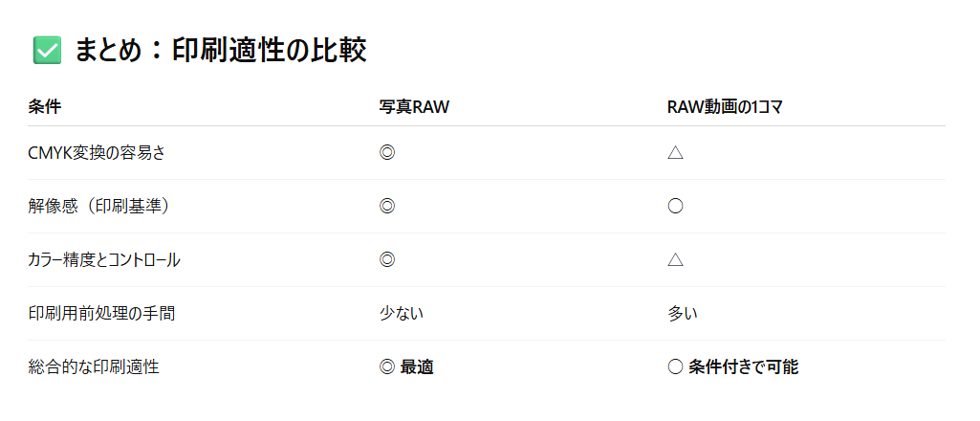
Task: Click the カラー精度とコントロール row label
Action: click(104, 260)
